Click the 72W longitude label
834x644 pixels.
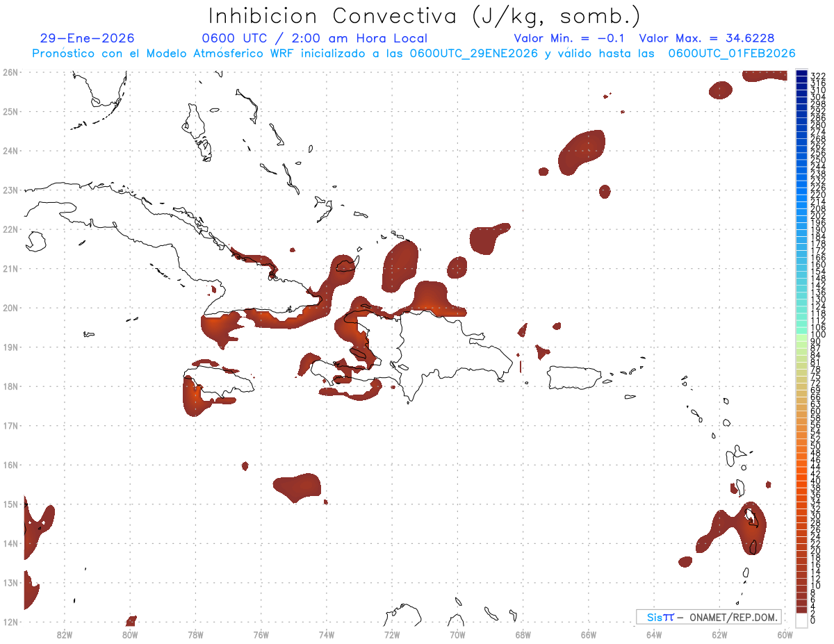tap(392, 634)
